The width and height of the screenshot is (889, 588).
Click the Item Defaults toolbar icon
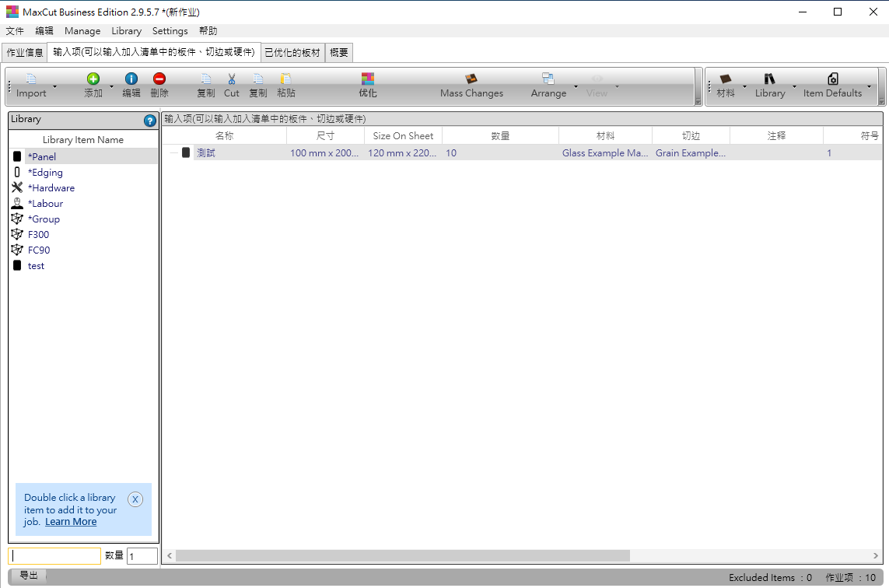832,79
